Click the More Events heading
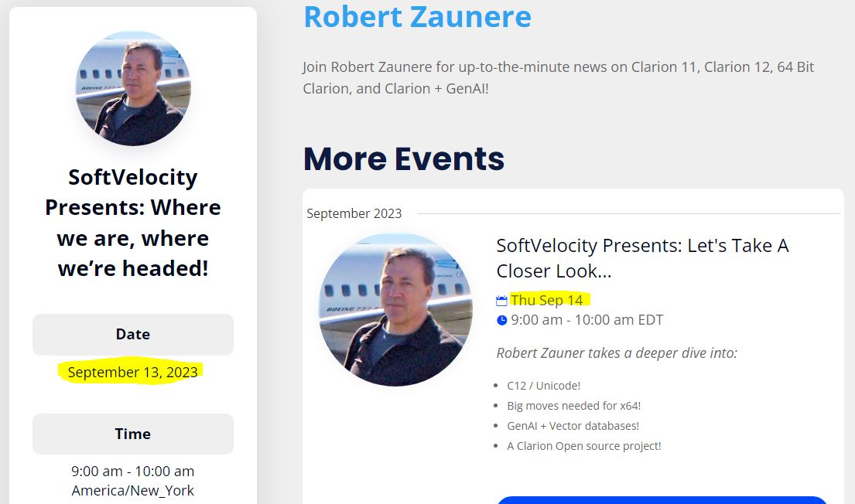The image size is (855, 504). pos(403,158)
